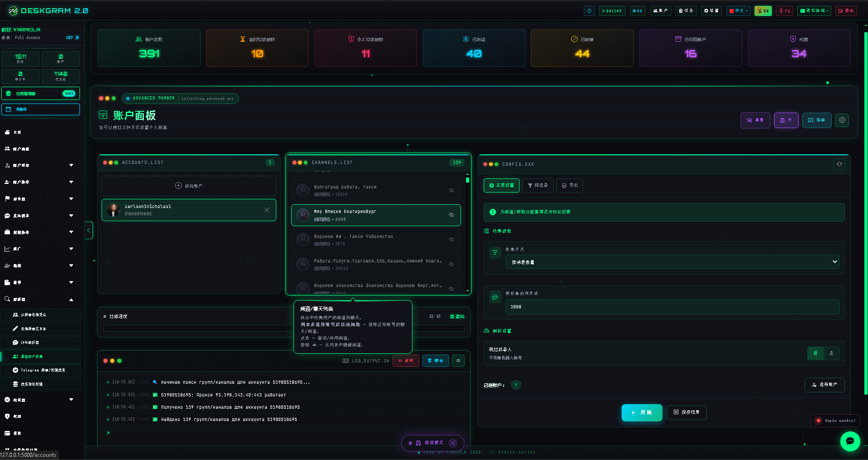Hide Волгоград работа, такси channel via eye

tap(451, 190)
